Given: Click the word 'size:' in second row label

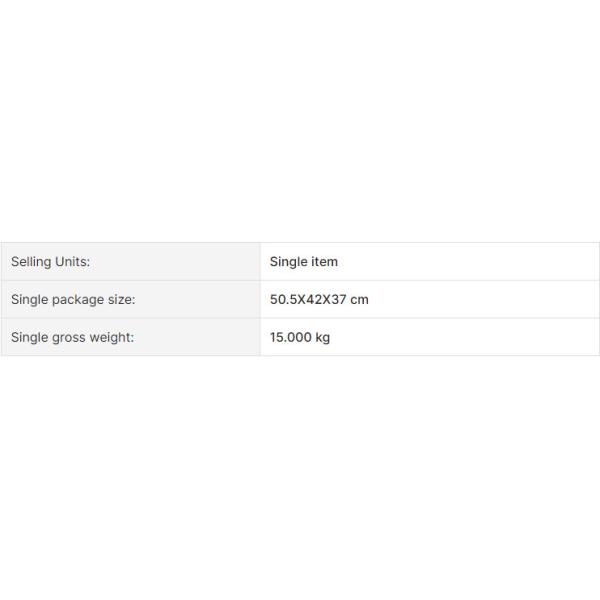Looking at the screenshot, I should pyautogui.click(x=121, y=300).
